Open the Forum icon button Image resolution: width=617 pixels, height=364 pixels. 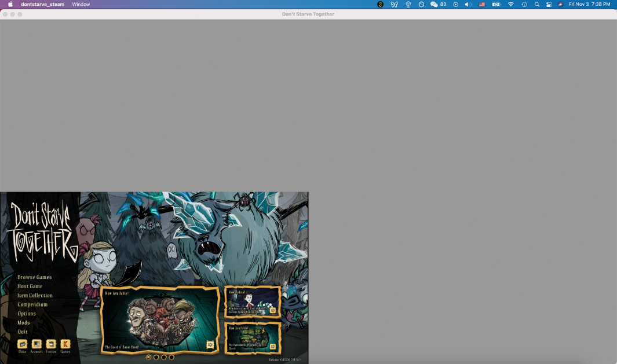click(51, 344)
